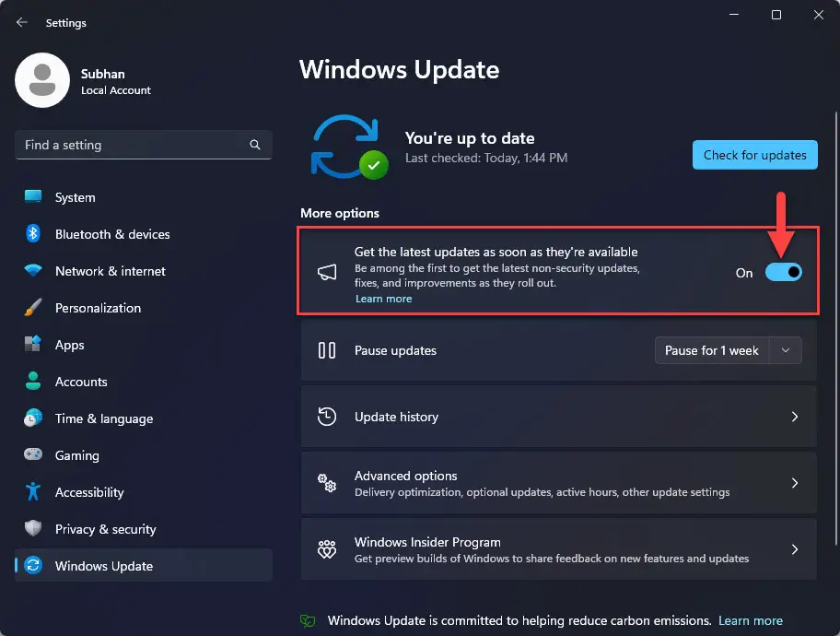
Task: Click the 'You're up to date' status text
Action: pyautogui.click(x=470, y=138)
